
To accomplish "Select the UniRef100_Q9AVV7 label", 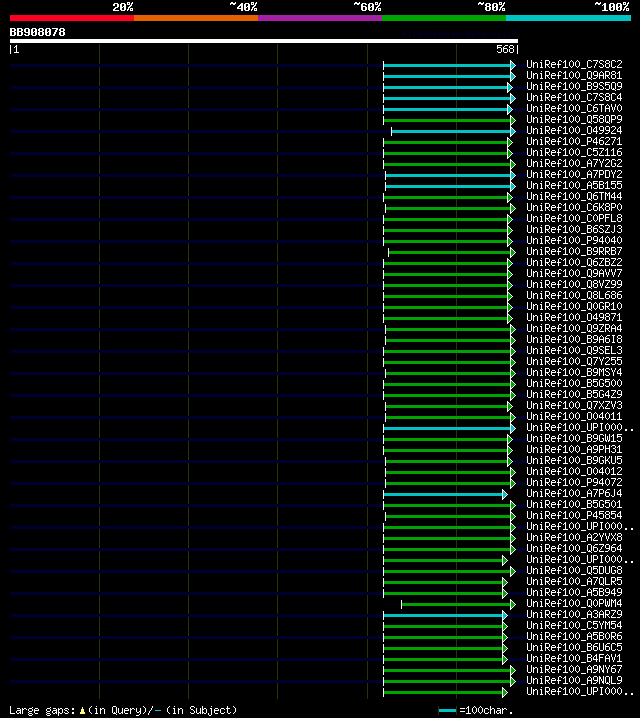I will click(574, 273).
